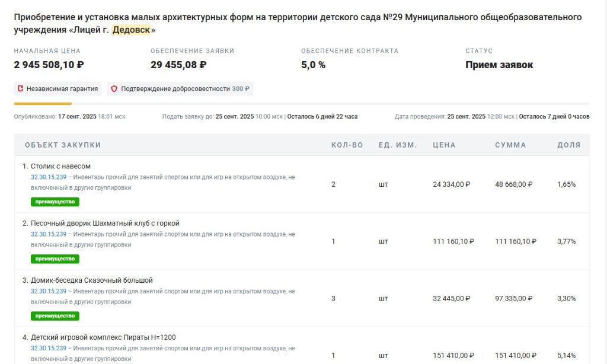Open code 32.30.15.239 link under Песочный дворик
607x364 pixels.
point(48,234)
